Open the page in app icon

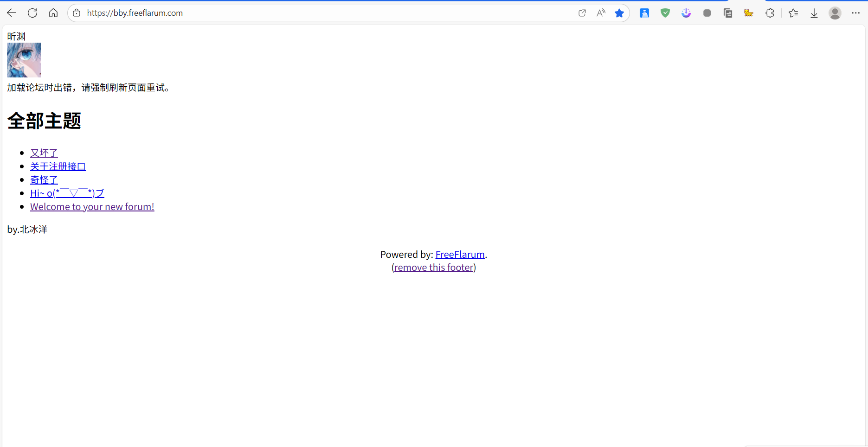(x=582, y=13)
